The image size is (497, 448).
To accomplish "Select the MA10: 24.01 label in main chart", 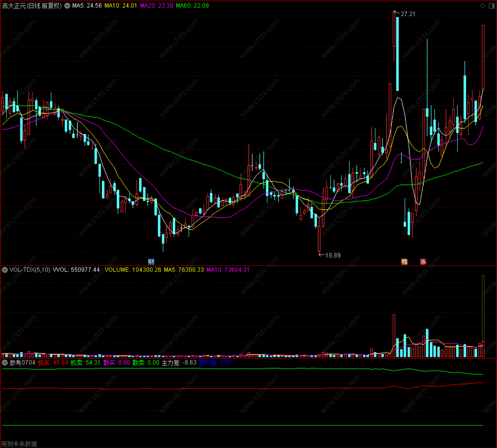I will coord(121,6).
